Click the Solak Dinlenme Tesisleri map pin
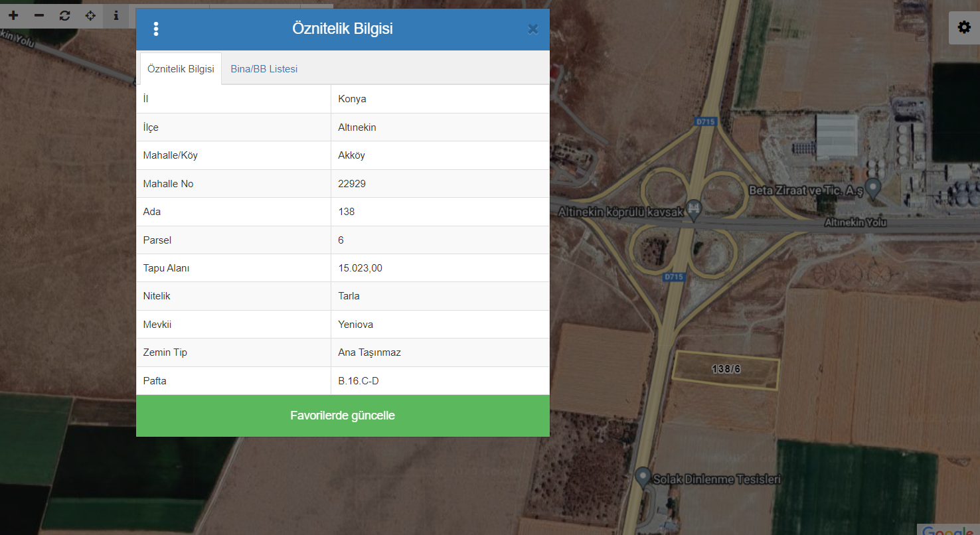980x535 pixels. tap(642, 477)
